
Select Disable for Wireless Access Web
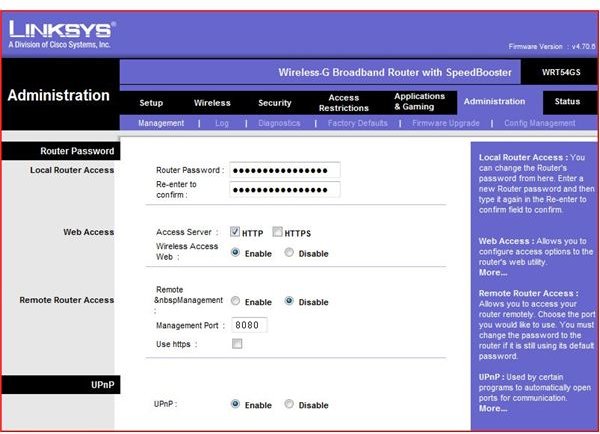[289, 253]
